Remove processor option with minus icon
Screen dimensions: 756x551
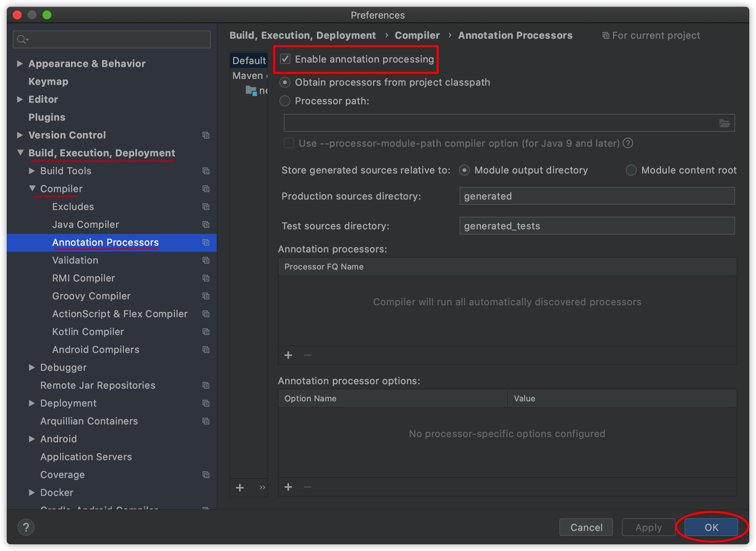308,487
